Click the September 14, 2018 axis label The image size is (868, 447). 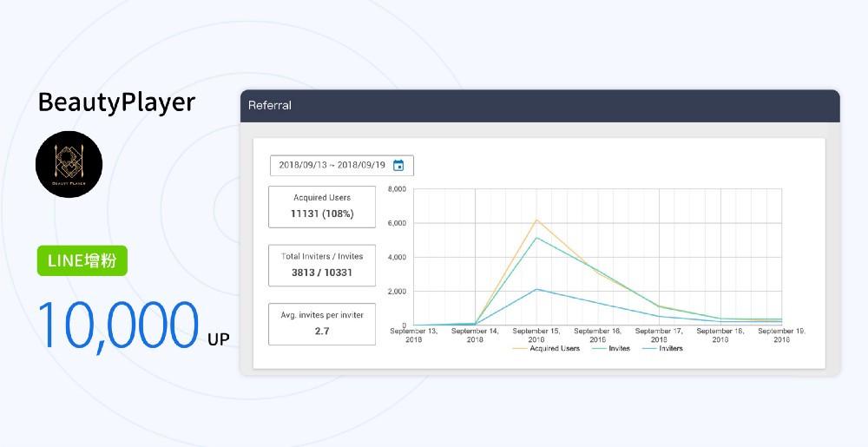coord(475,335)
